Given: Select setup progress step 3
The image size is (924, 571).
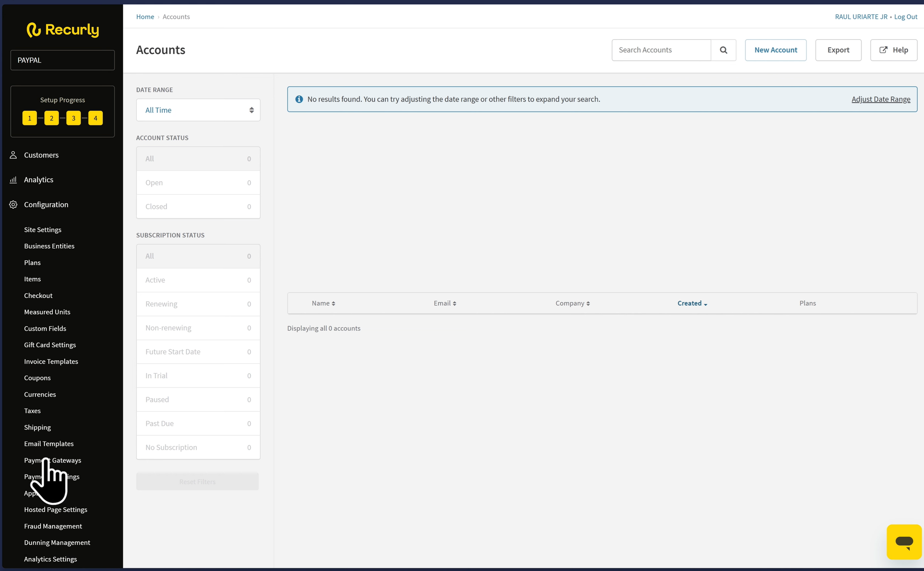Looking at the screenshot, I should click(x=73, y=118).
